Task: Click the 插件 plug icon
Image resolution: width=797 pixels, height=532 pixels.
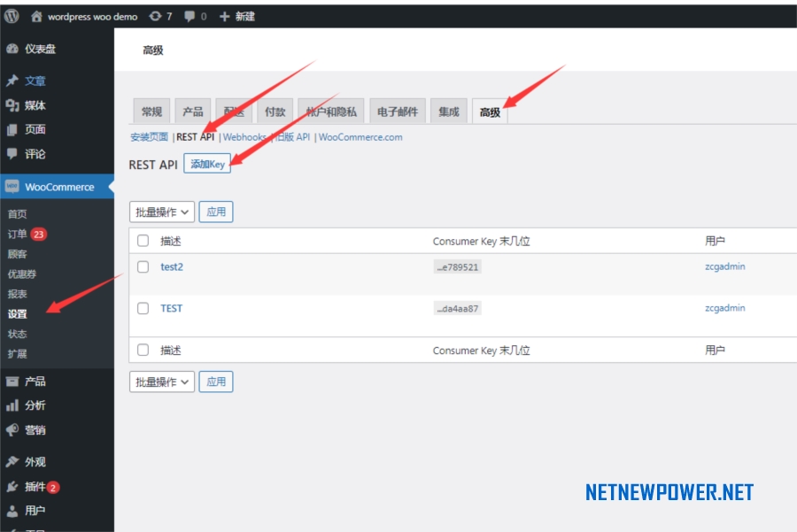Action: coord(12,487)
